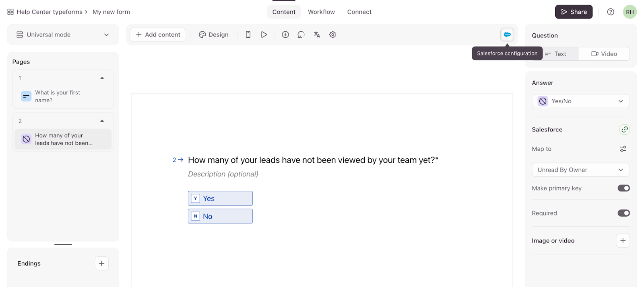Switch to the Workflow tab
Image resolution: width=644 pixels, height=287 pixels.
click(321, 12)
